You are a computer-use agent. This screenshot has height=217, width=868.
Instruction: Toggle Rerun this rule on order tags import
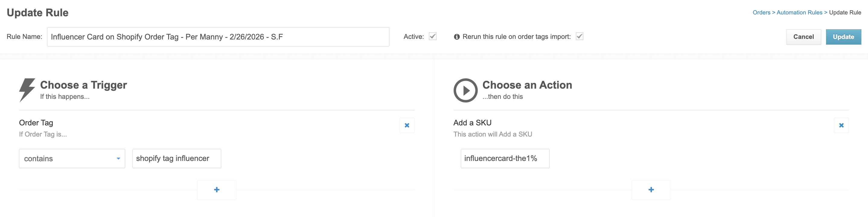(x=579, y=36)
